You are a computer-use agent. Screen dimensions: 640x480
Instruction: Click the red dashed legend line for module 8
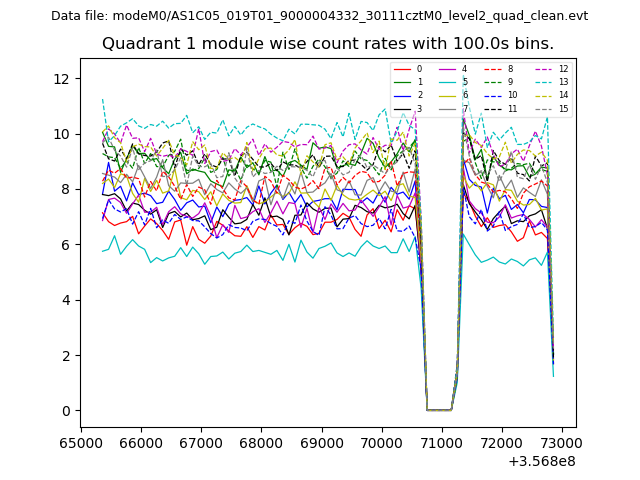tap(493, 69)
